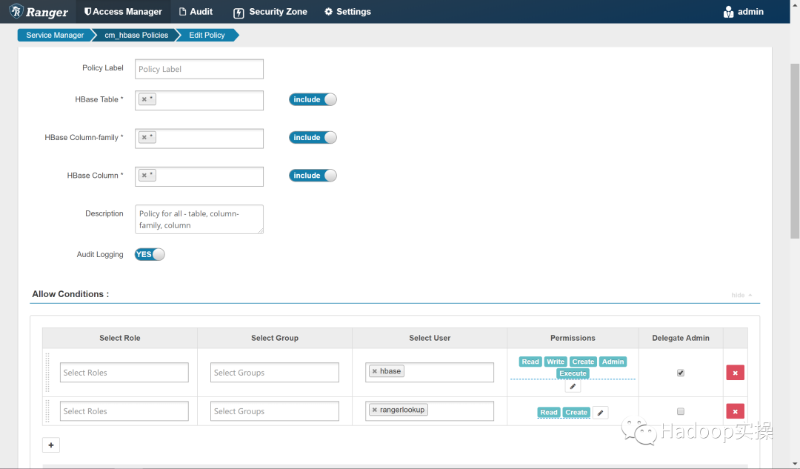Go to cm_hbase Policies breadcrumb
Viewport: 800px width, 469px height.
point(136,35)
